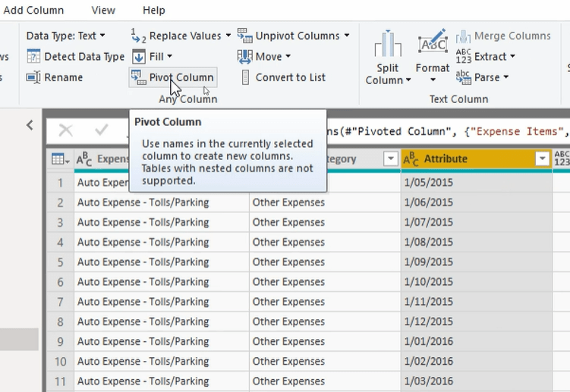Click the Unpivot Columns icon

(244, 36)
